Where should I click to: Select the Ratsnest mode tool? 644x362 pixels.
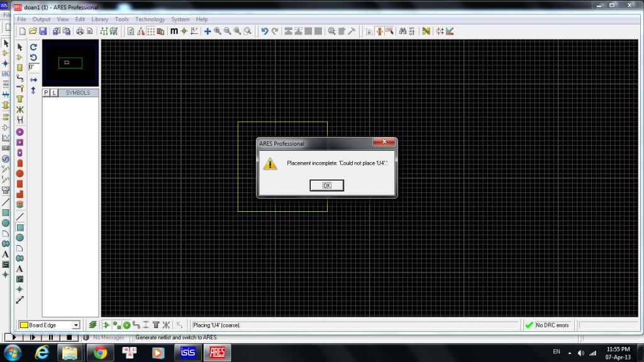pos(19,109)
